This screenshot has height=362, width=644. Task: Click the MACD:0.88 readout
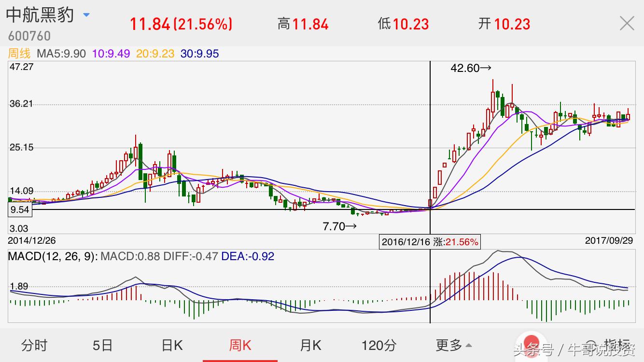tap(129, 256)
